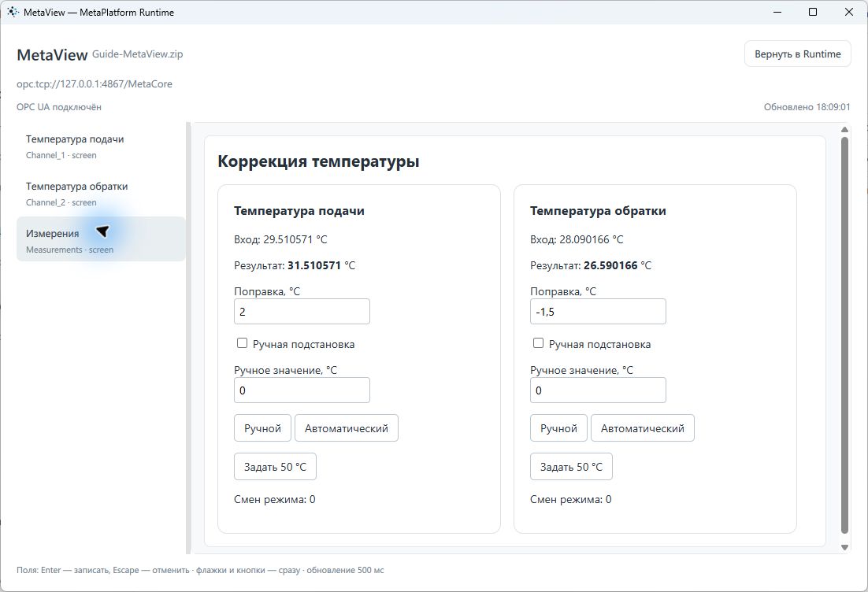Viewport: 868px width, 592px height.
Task: Click the Обновлено 18:09:01 timestamp
Action: click(807, 107)
